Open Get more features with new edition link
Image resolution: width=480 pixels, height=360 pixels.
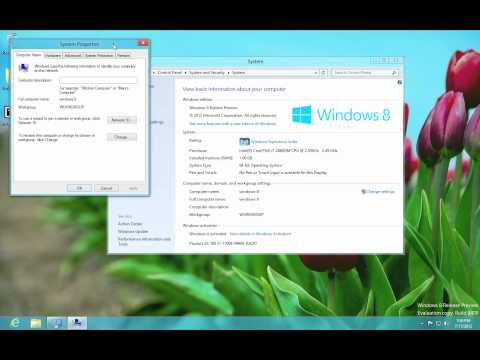click(x=232, y=124)
